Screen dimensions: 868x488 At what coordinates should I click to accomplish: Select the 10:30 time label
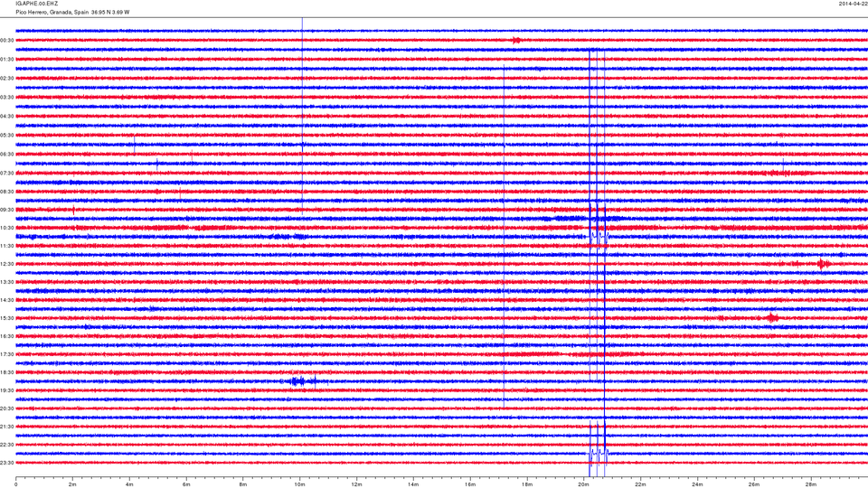point(7,228)
